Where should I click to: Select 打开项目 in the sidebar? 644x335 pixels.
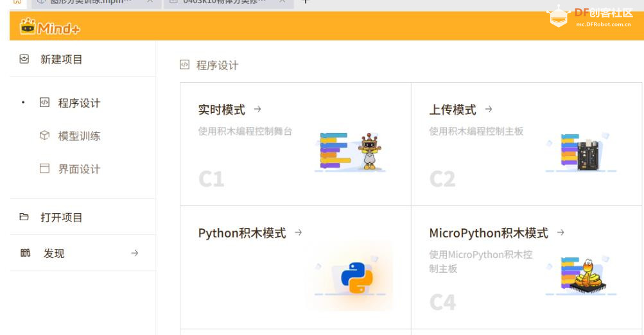[61, 218]
